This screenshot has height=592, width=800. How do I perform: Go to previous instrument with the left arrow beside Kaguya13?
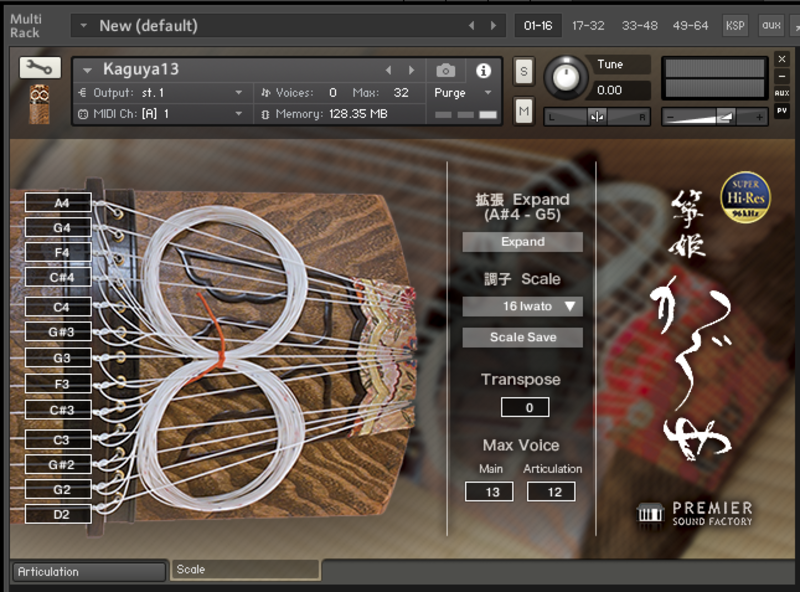coord(389,70)
